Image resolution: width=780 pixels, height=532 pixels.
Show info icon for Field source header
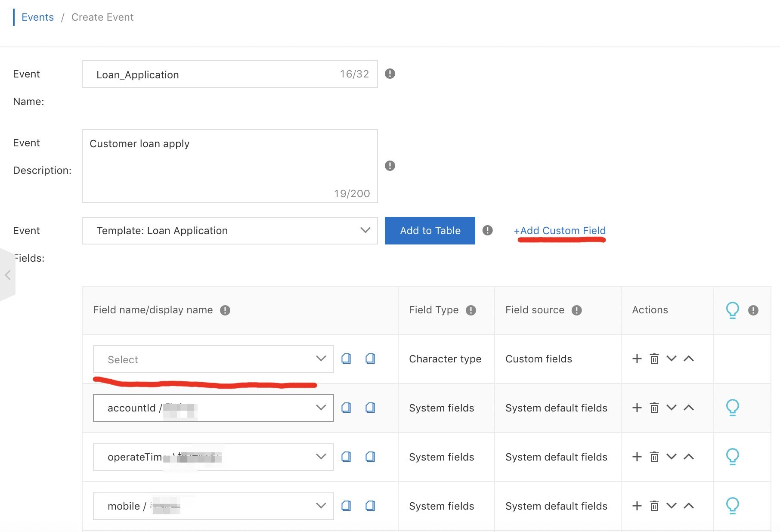pos(577,310)
